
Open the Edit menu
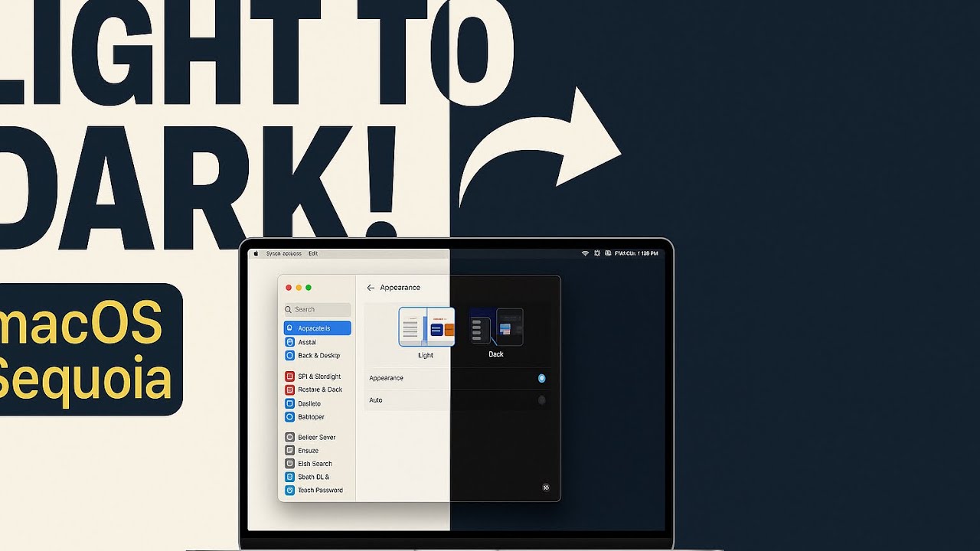click(313, 253)
